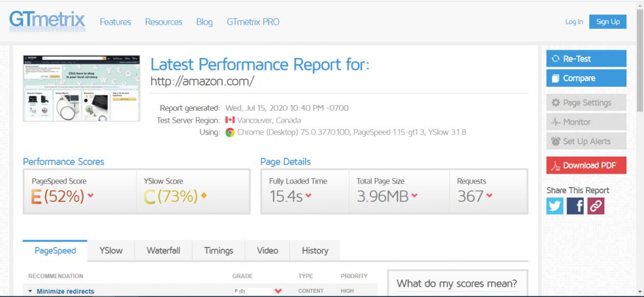Screen dimensions: 644x297
Task: Click the RECOMMENDATION column header
Action: [x=55, y=276]
